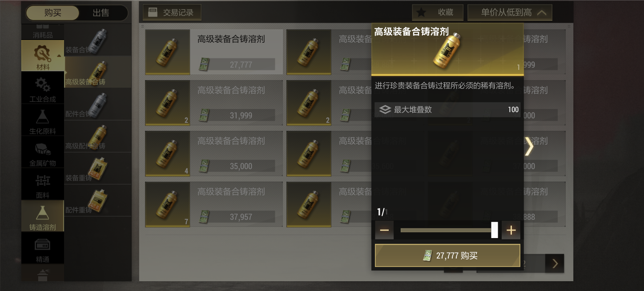Screen dimensions: 644x291
Task: Open the 单价从低到高 sort dropdown
Action: [510, 12]
